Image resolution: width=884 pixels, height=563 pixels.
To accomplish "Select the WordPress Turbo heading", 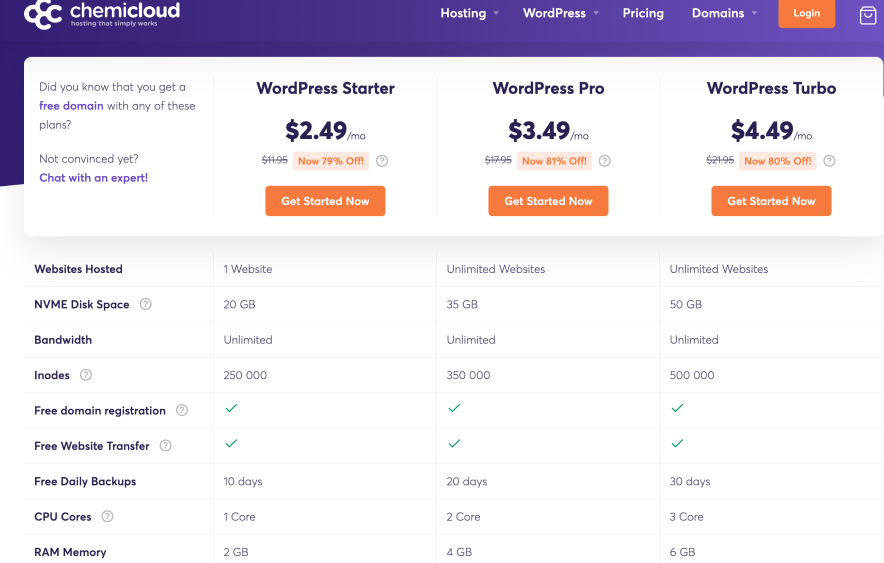I will point(771,88).
